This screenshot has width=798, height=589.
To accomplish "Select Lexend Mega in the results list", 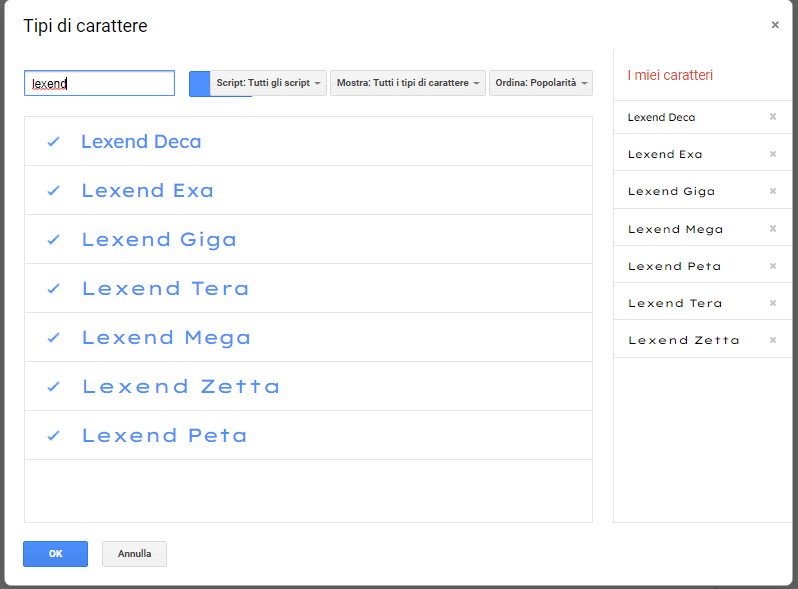I will click(x=167, y=338).
